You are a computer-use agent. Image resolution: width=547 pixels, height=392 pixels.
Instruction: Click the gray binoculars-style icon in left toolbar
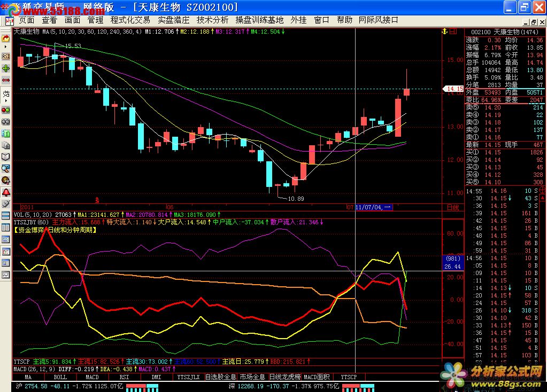(x=5, y=122)
